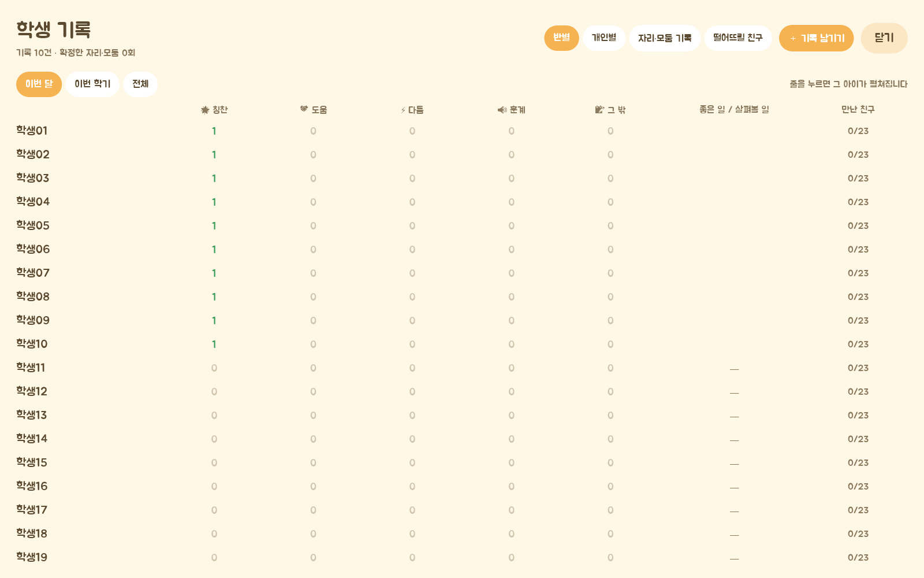Viewport: 924px width, 578px height.
Task: Click the + 기록 남기기 button
Action: click(x=817, y=38)
